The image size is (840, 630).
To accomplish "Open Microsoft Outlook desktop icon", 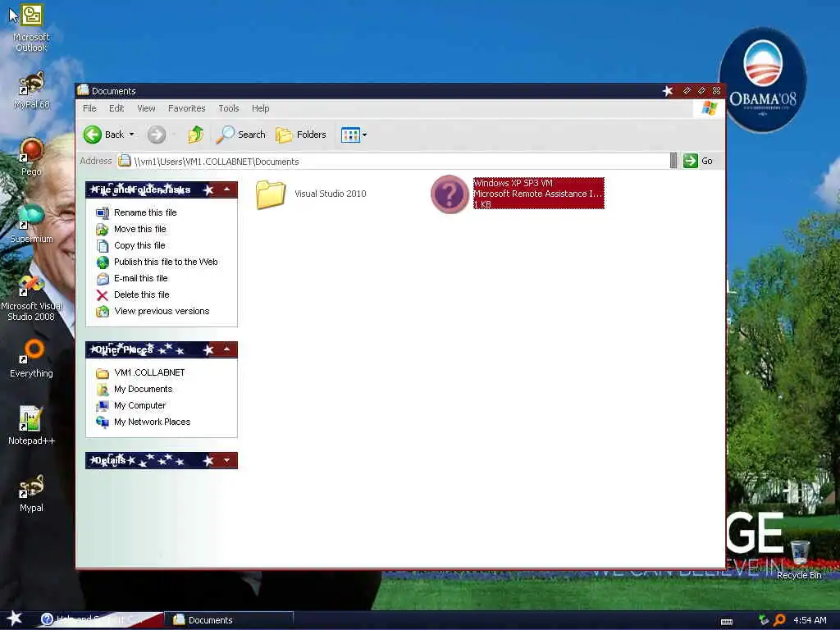I will click(31, 28).
